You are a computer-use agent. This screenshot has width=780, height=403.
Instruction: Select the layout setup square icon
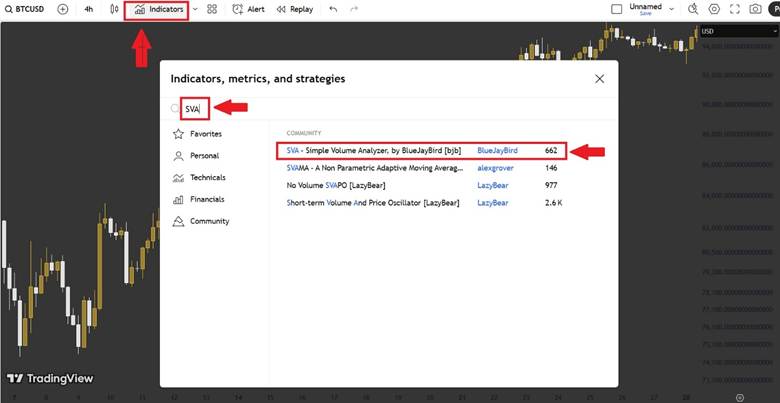[x=616, y=9]
